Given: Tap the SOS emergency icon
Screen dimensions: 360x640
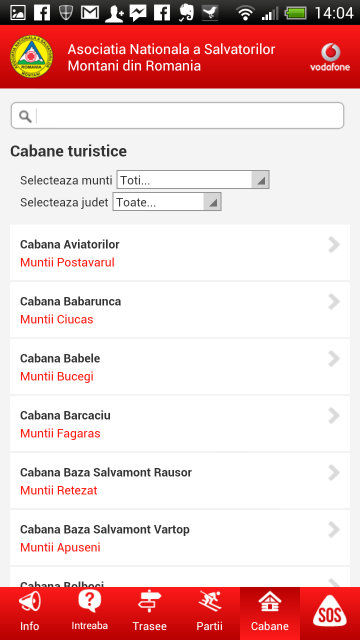Looking at the screenshot, I should tap(330, 613).
